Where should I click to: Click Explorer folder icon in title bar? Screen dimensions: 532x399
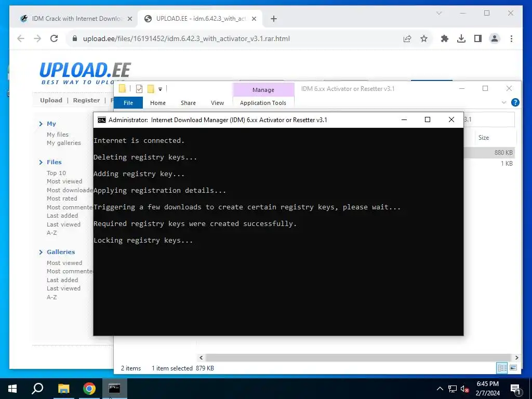point(123,88)
